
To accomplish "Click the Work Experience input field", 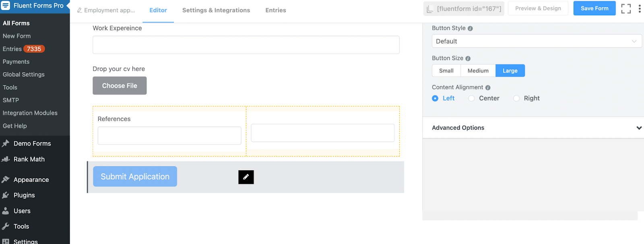I will click(246, 45).
